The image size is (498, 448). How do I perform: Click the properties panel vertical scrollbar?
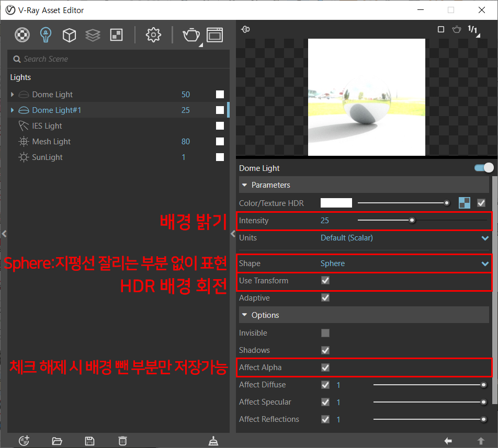point(494,290)
